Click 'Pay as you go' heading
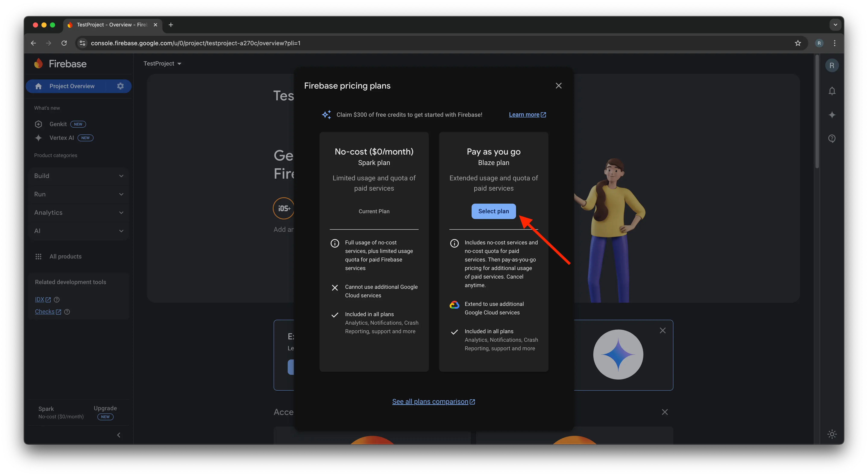Viewport: 868px width, 476px height. (x=493, y=152)
